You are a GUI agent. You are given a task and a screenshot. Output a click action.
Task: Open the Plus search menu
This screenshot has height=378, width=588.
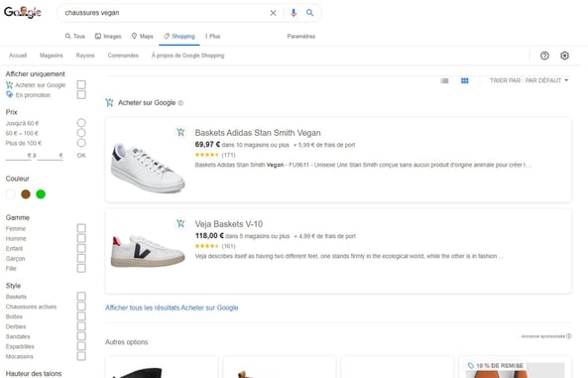212,37
